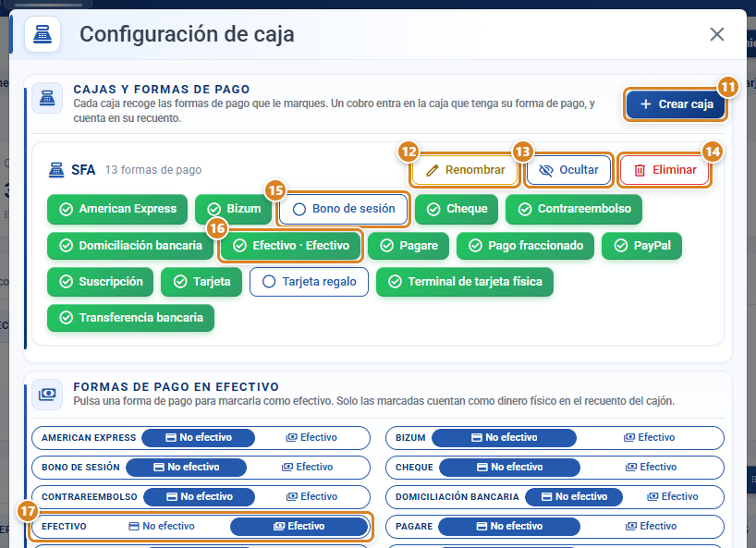756x548 pixels.
Task: Set Bizum to No efectivo
Action: click(x=504, y=438)
